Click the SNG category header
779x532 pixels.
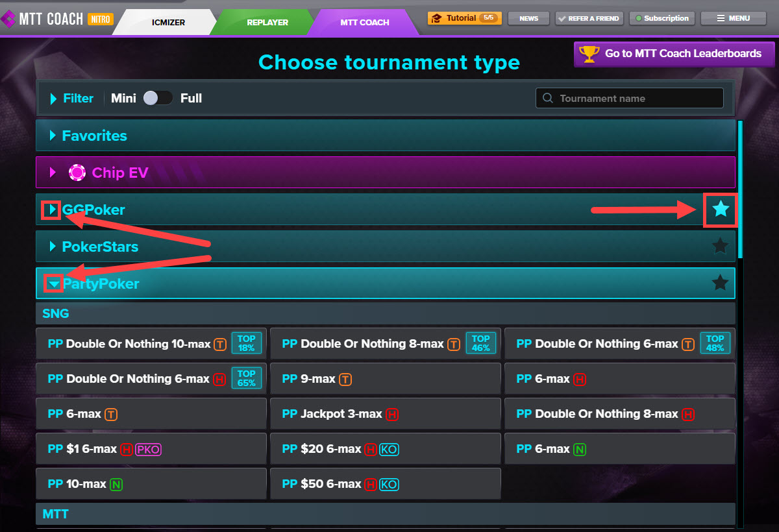coord(386,313)
